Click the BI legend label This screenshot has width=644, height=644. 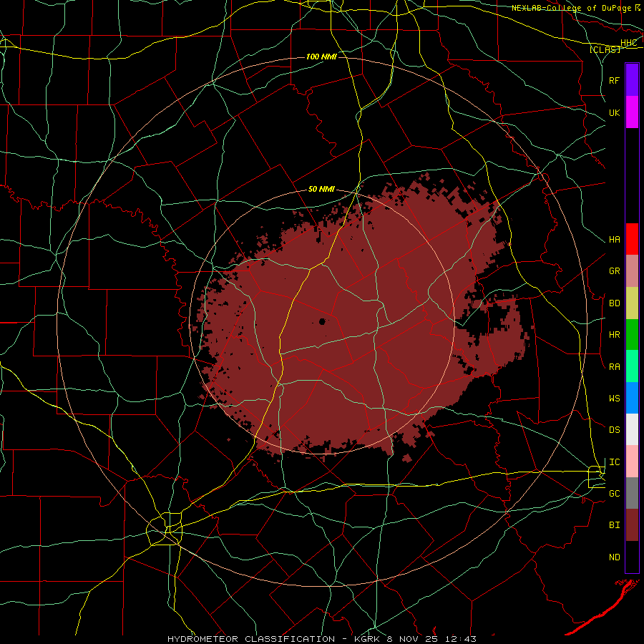(x=615, y=525)
